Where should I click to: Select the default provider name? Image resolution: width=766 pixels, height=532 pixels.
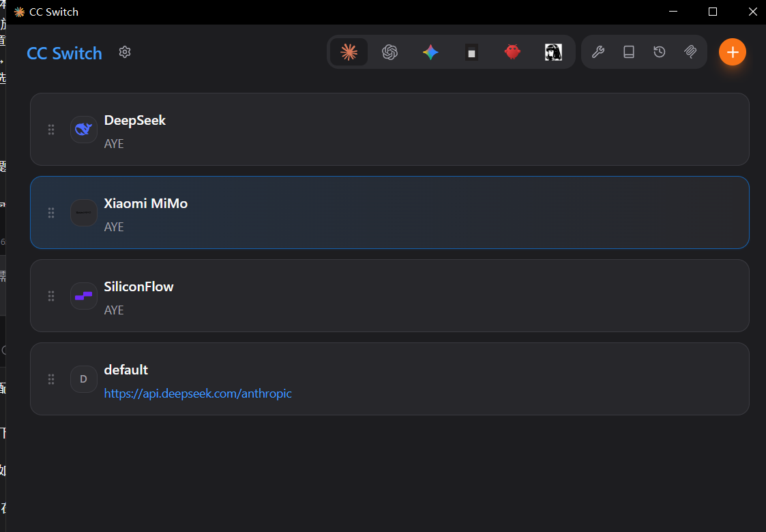coord(126,370)
